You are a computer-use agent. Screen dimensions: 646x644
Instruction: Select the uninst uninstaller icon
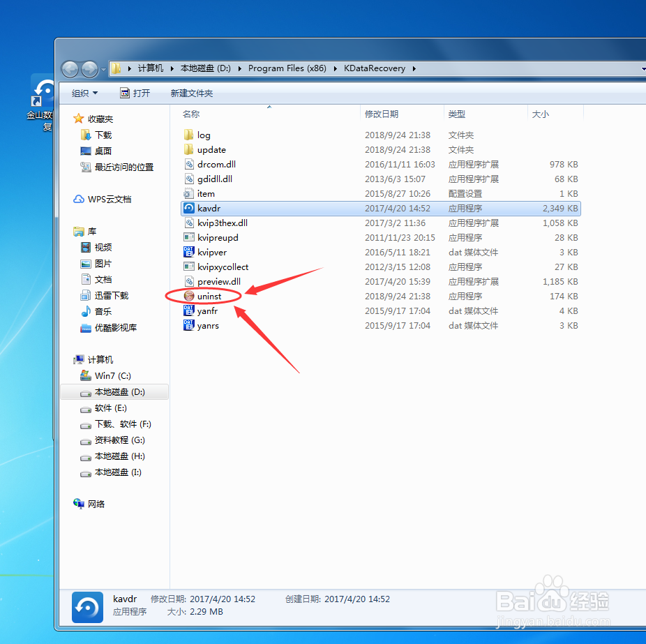pyautogui.click(x=188, y=296)
